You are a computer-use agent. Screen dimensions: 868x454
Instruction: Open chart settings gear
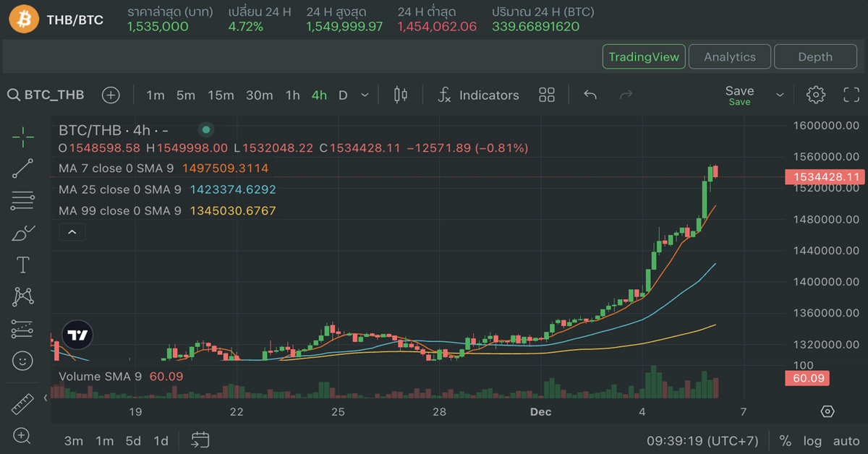pyautogui.click(x=816, y=95)
